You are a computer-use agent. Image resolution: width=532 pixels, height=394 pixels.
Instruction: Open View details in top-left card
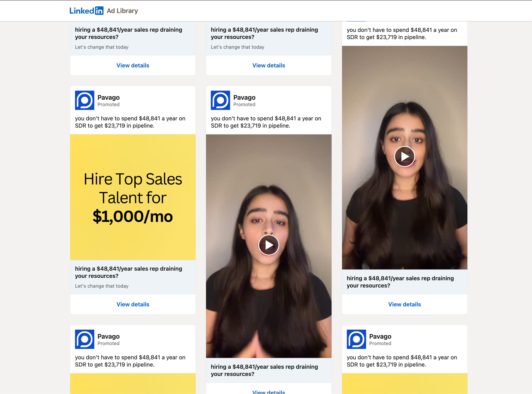coord(133,65)
